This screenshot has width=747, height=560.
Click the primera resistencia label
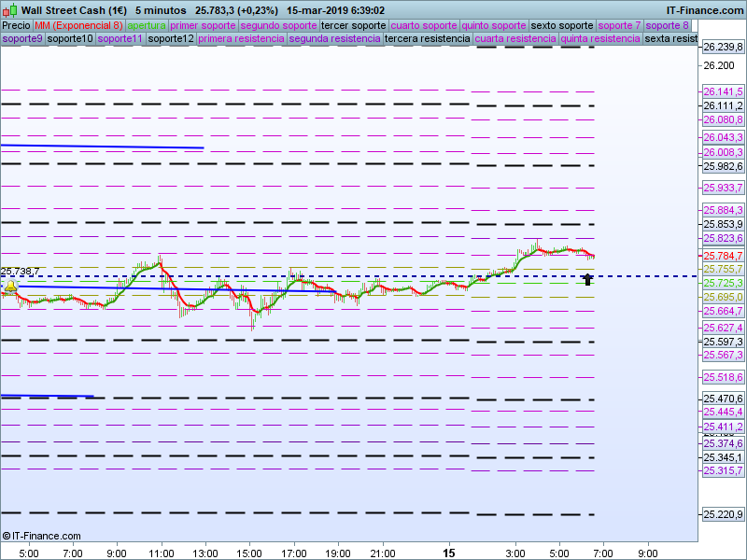coord(241,39)
